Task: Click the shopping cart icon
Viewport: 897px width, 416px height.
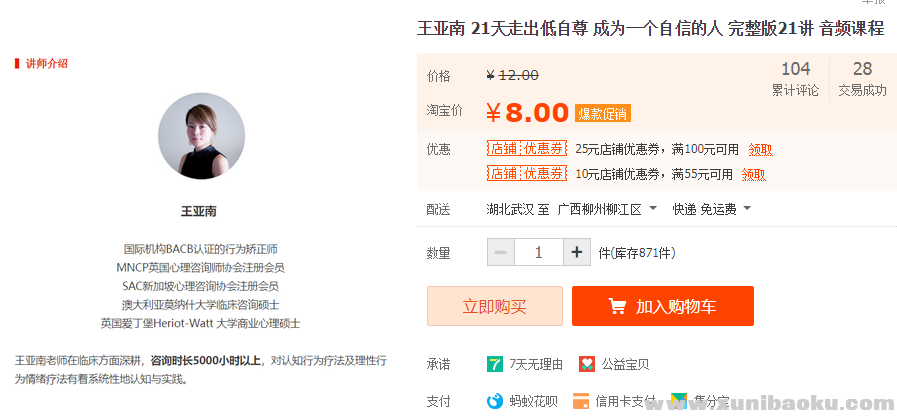Action: (x=617, y=306)
